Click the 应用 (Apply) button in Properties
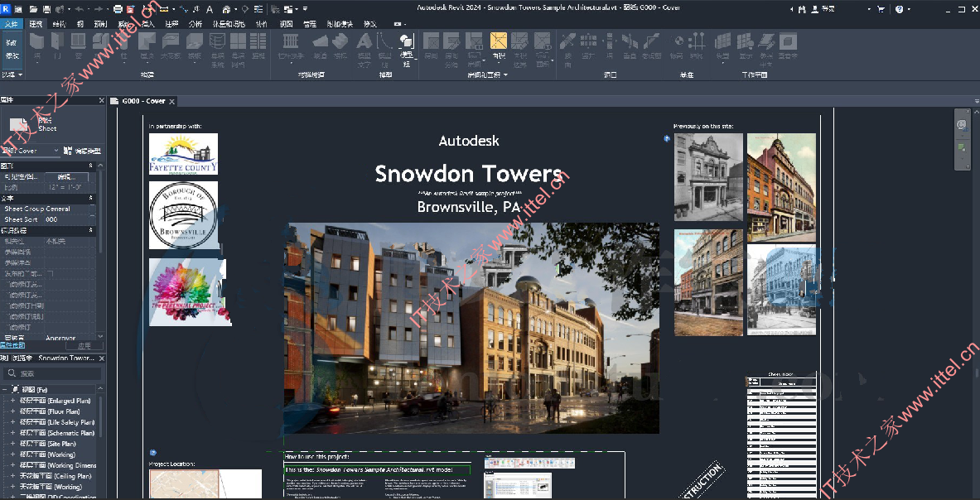Screen dimensions: 980x500 point(84,345)
